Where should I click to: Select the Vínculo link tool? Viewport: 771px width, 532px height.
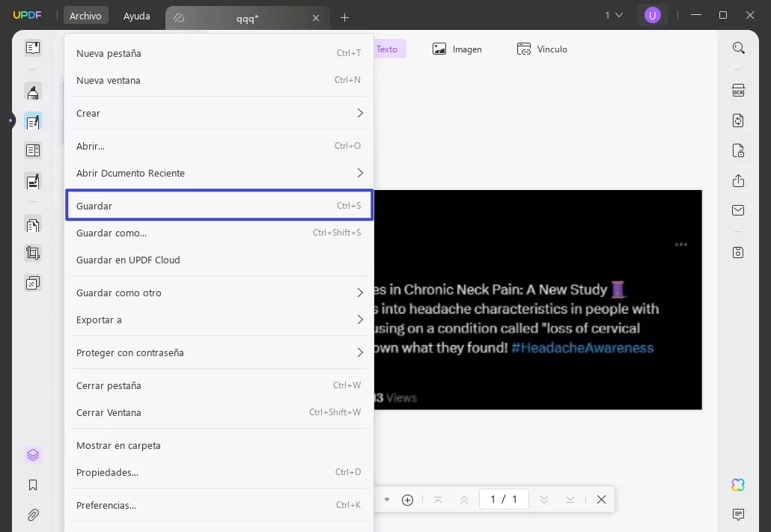click(x=542, y=49)
